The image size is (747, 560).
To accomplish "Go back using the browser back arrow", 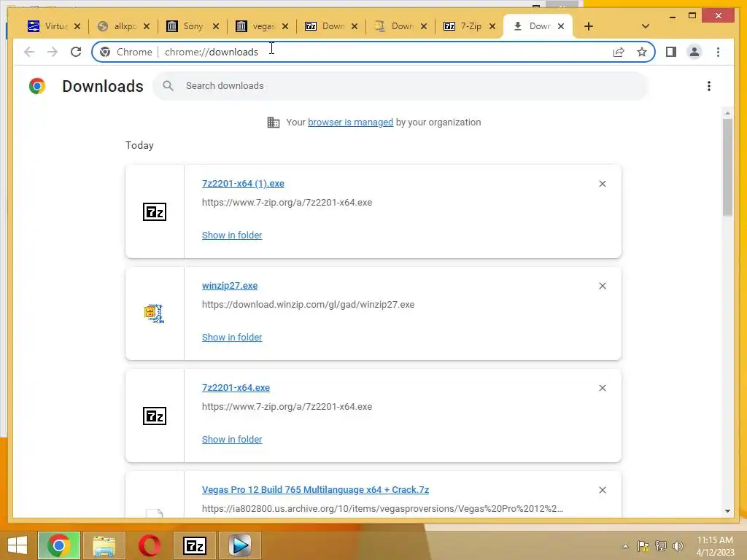I will 29,52.
